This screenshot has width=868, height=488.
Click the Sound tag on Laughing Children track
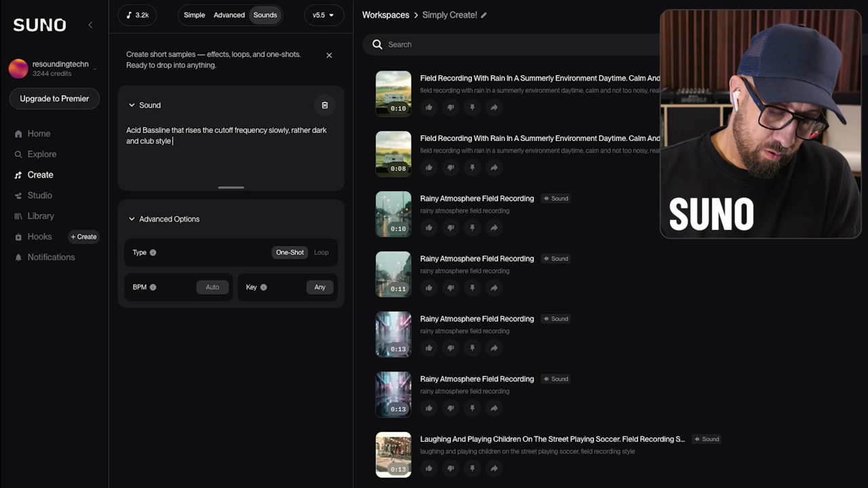[707, 439]
